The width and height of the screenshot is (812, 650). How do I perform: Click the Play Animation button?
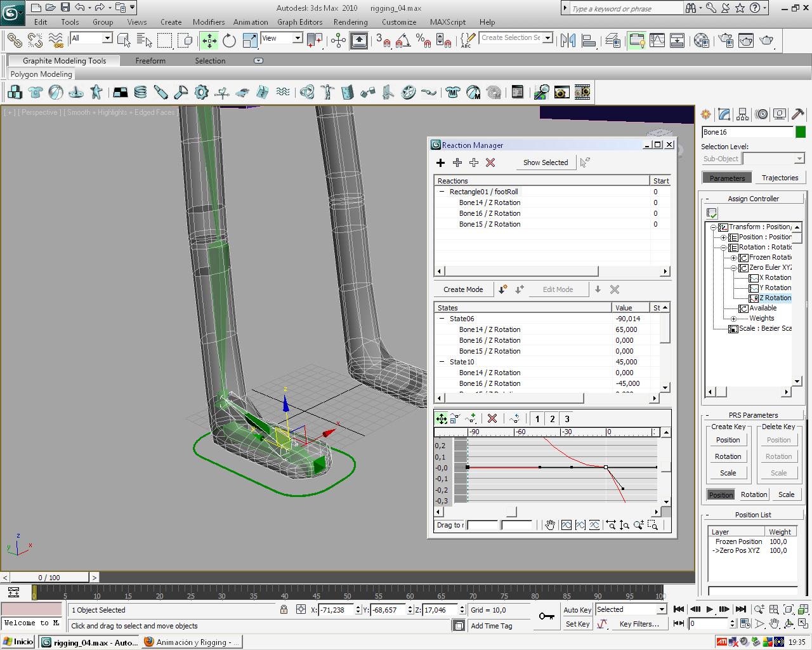pos(710,609)
